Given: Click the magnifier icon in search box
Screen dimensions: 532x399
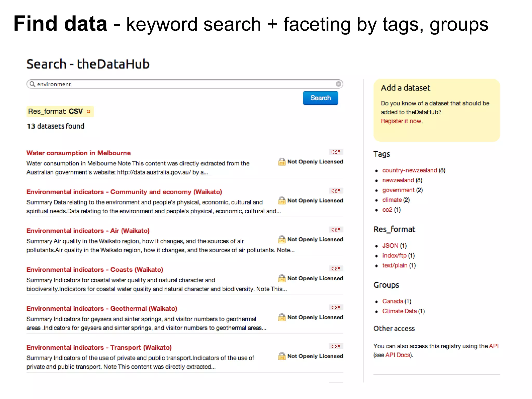Looking at the screenshot, I should pos(32,84).
